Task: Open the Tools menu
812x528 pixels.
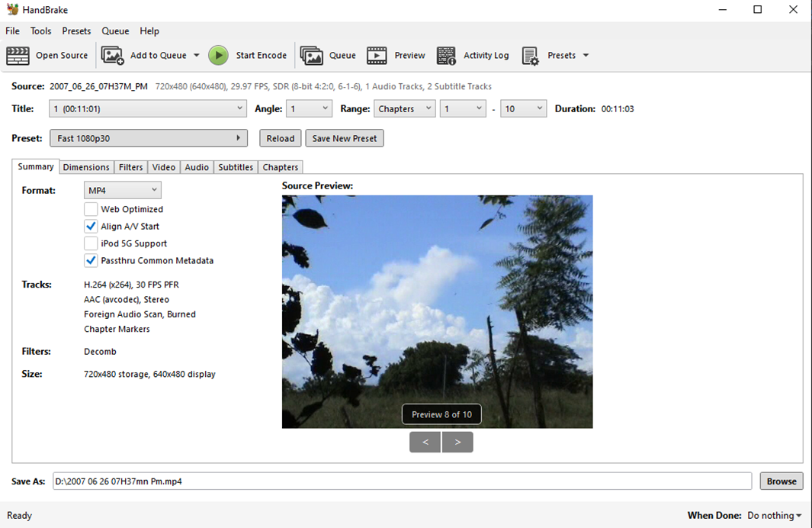Action: click(x=40, y=31)
